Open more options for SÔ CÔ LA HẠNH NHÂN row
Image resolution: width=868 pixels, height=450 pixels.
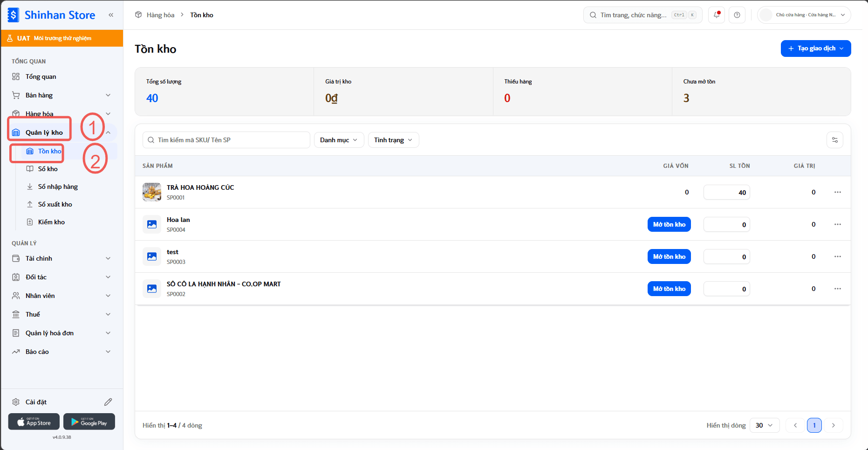coord(838,289)
